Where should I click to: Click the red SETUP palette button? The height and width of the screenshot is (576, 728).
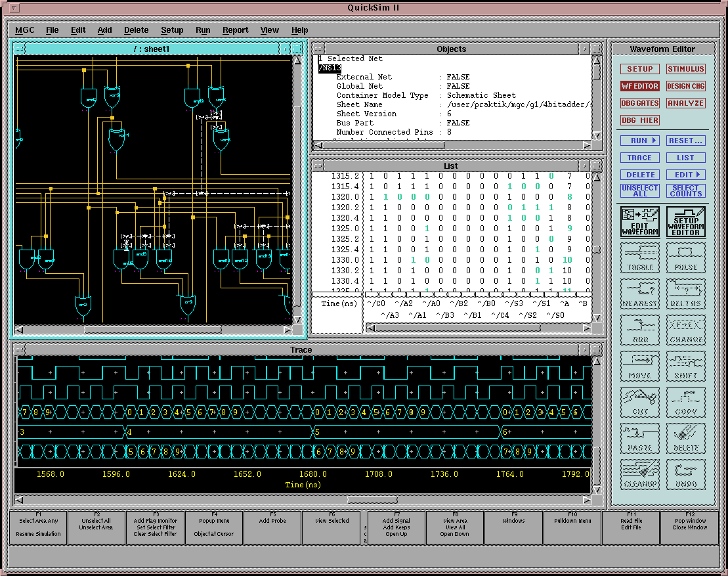(x=640, y=69)
